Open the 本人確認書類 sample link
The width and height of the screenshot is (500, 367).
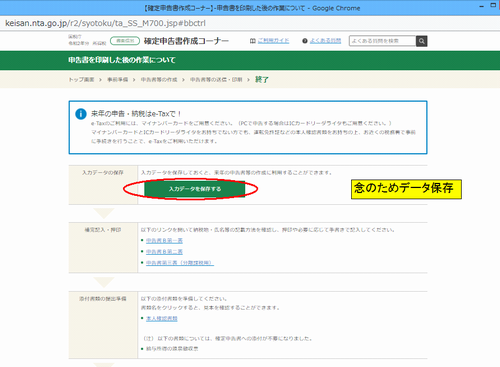(162, 319)
